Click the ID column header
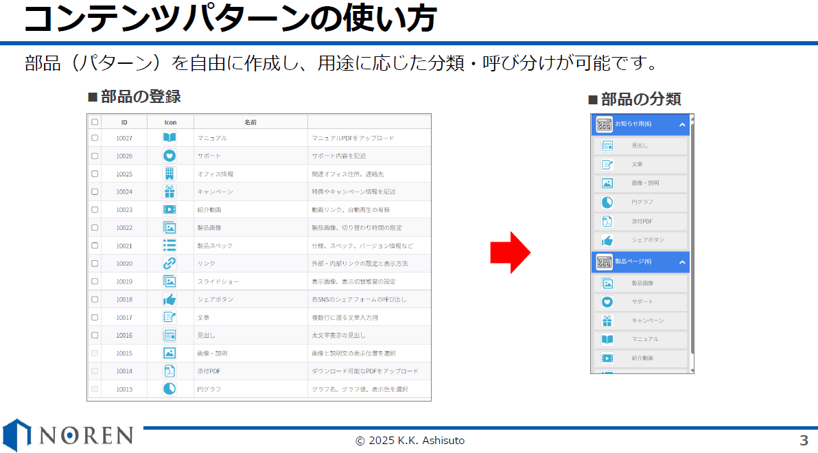Image resolution: width=818 pixels, height=453 pixels. pos(124,122)
